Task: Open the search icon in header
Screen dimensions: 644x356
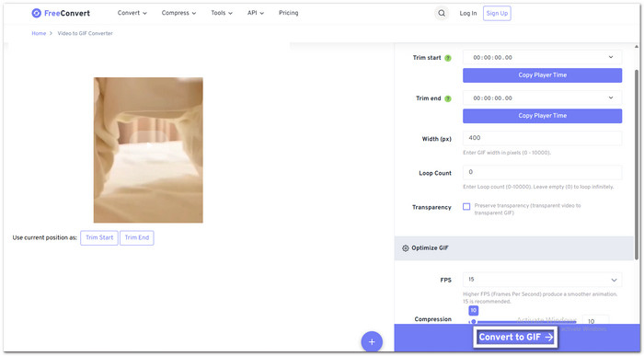Action: coord(442,13)
